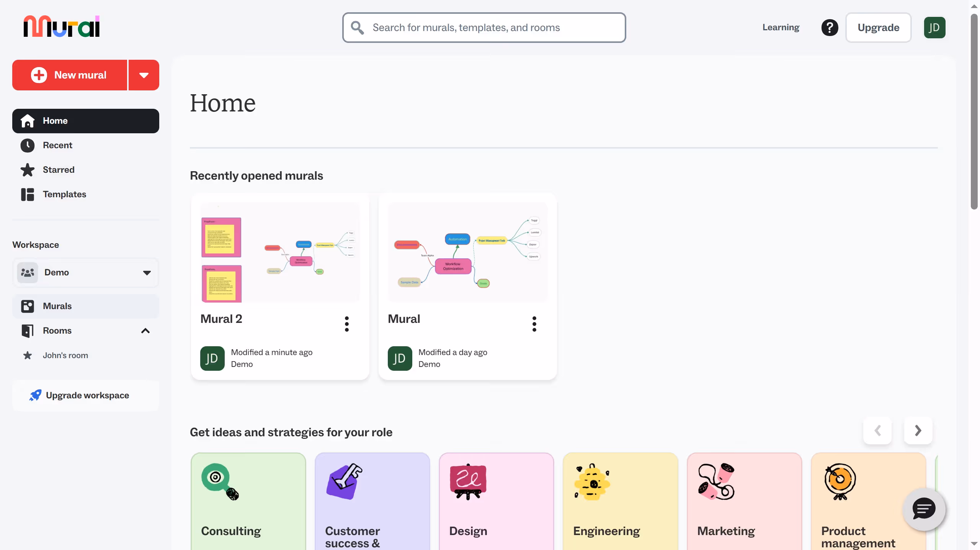Open the Mural thumbnail preview
This screenshot has height=550, width=980.
click(x=468, y=252)
